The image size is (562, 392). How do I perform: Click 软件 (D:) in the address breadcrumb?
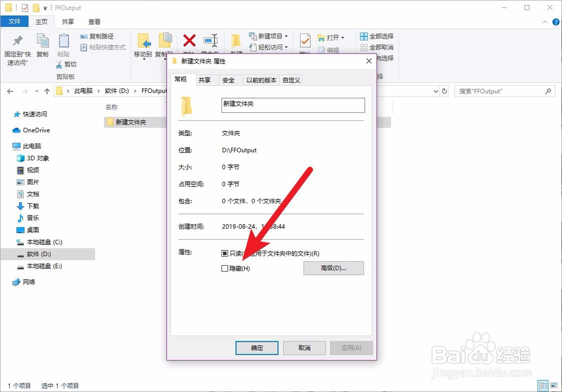click(117, 91)
